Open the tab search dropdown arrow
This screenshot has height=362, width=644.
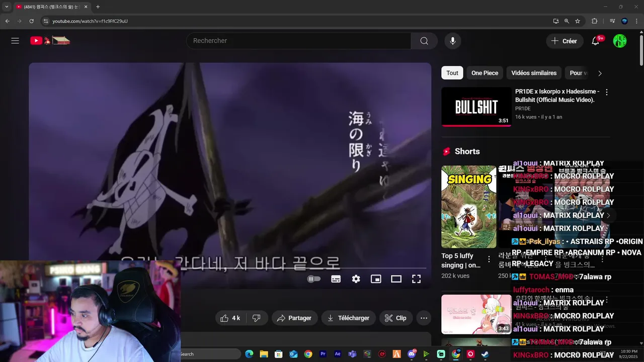click(7, 7)
